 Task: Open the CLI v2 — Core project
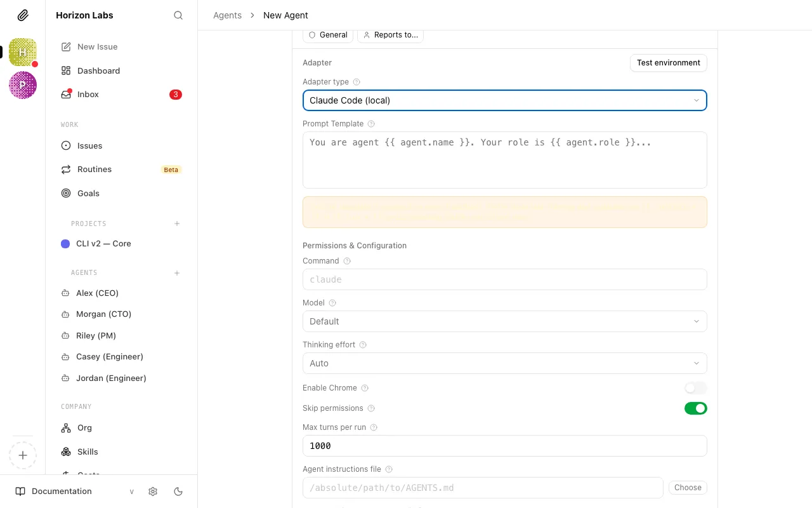tap(121, 244)
